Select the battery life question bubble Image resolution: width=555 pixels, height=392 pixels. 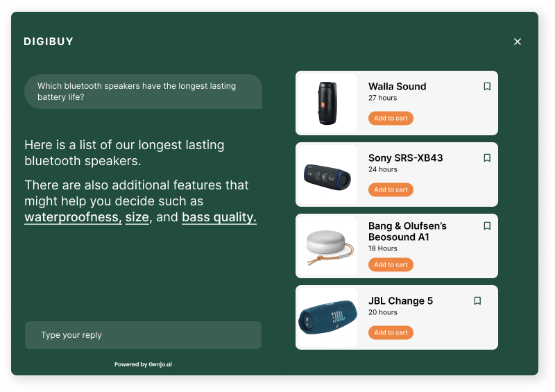[x=144, y=92]
